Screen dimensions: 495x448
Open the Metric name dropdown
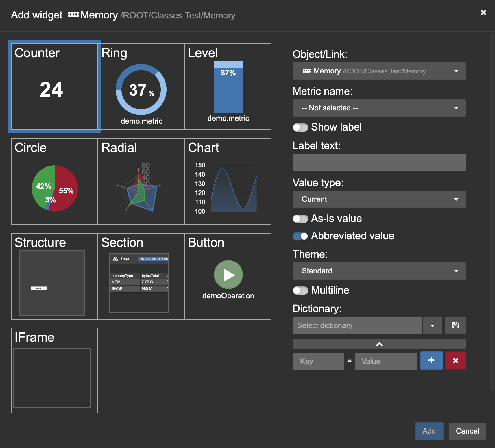(379, 108)
